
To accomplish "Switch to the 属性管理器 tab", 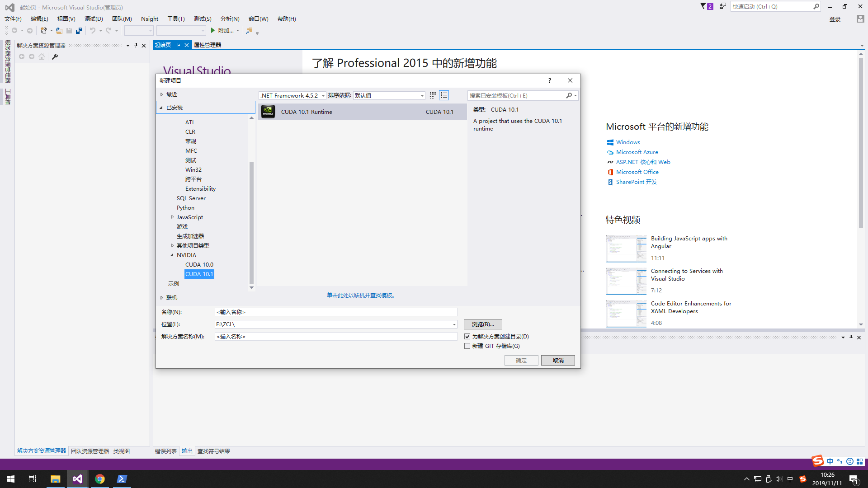I will pyautogui.click(x=208, y=45).
